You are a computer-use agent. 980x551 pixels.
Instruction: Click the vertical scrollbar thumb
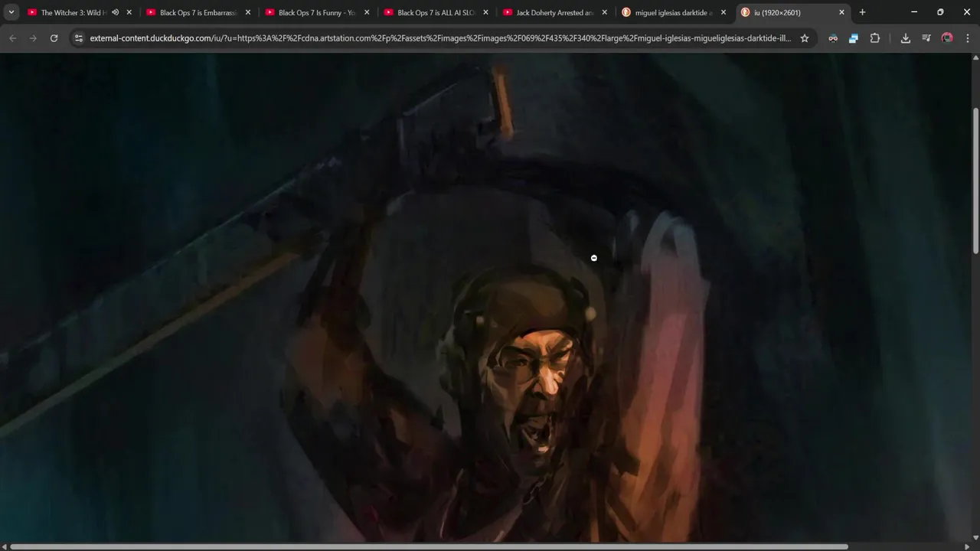click(975, 181)
